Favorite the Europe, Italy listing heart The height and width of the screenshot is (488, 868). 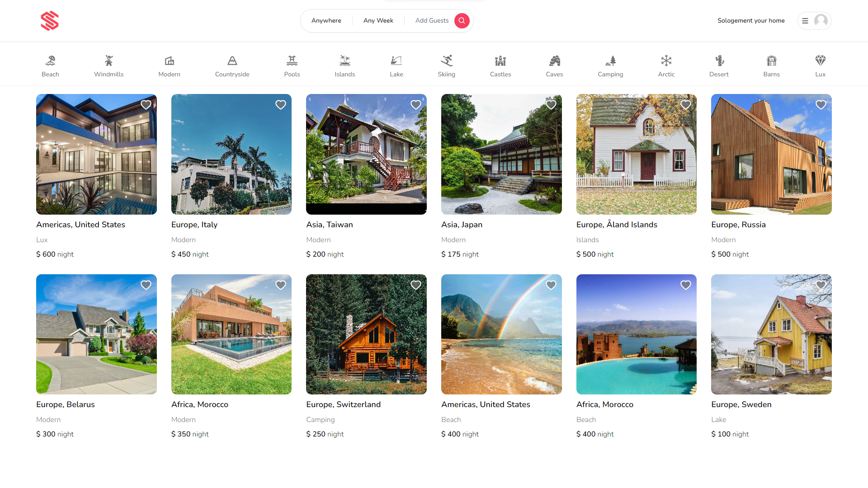tap(281, 105)
